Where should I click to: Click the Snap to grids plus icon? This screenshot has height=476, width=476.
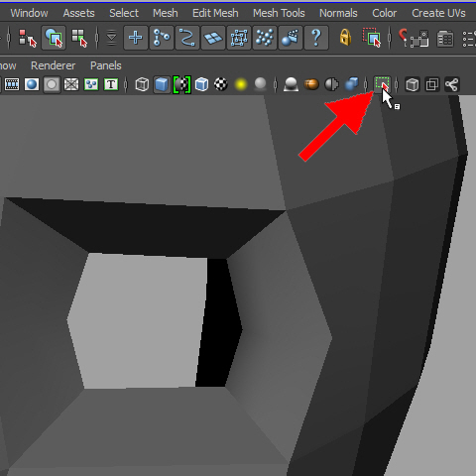click(x=136, y=38)
